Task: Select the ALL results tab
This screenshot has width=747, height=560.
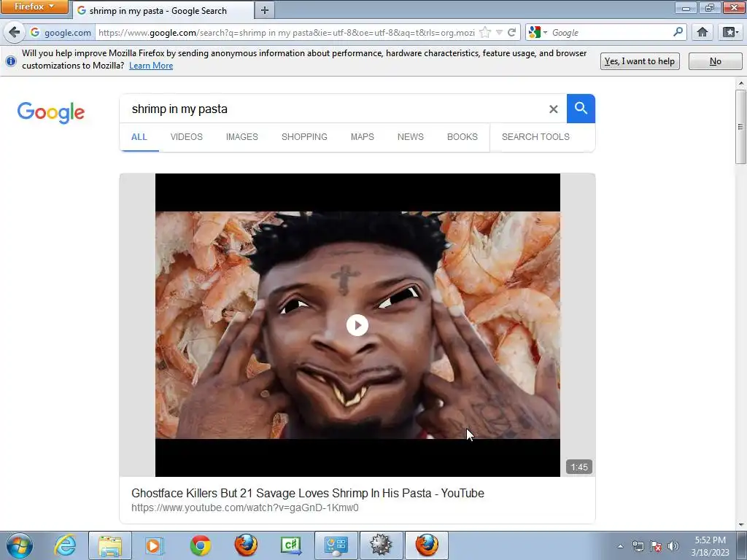Action: [x=139, y=137]
